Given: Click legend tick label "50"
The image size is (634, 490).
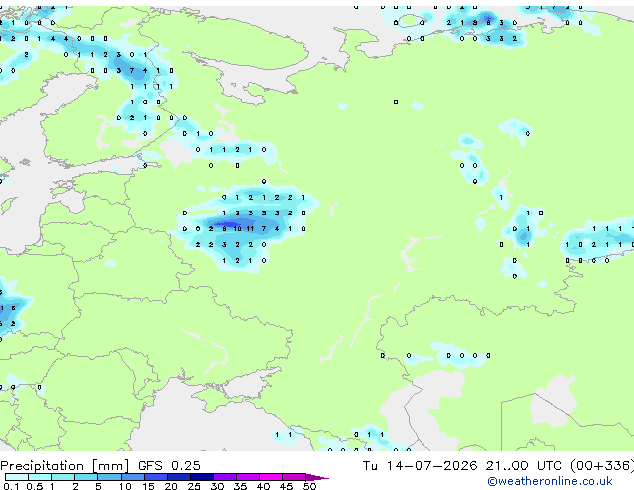Looking at the screenshot, I should click(x=310, y=486).
